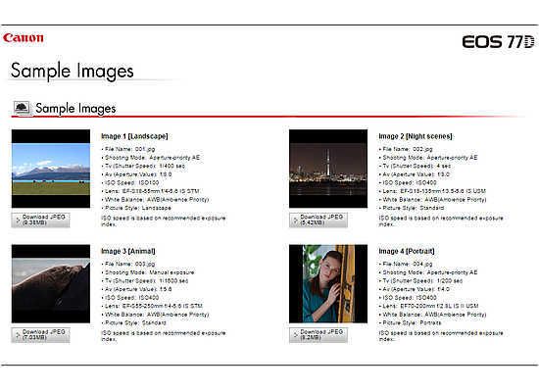Click the Image 2 [Night scenes] heading
The width and height of the screenshot is (539, 392).
point(416,136)
